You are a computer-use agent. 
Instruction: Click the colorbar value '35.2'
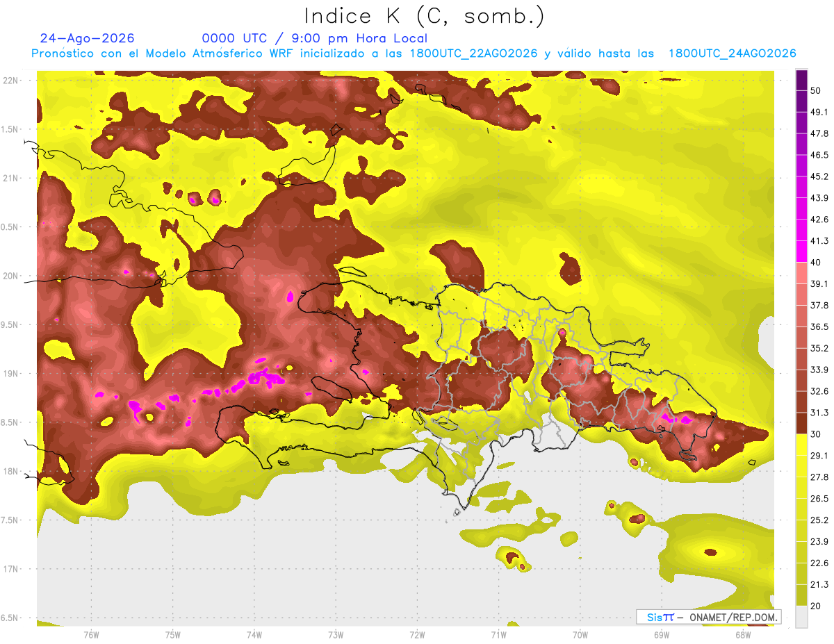[821, 348]
